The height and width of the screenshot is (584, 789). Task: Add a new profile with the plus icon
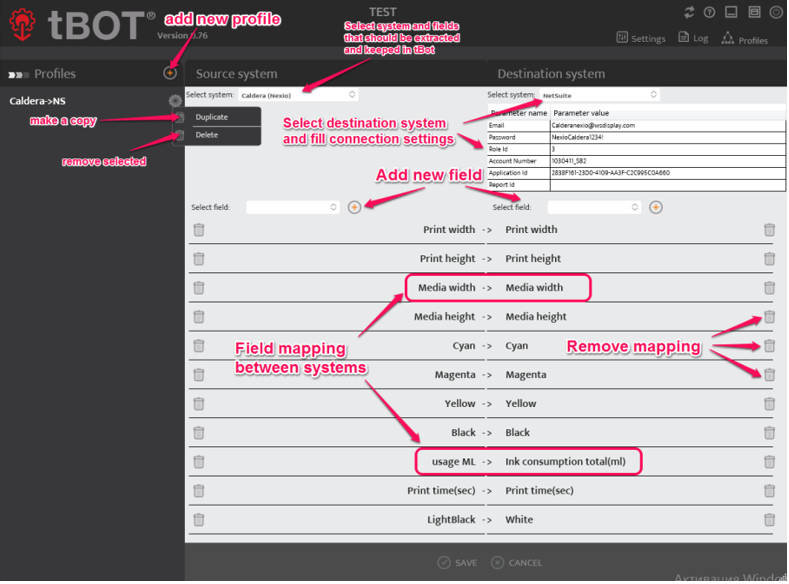pyautogui.click(x=170, y=73)
